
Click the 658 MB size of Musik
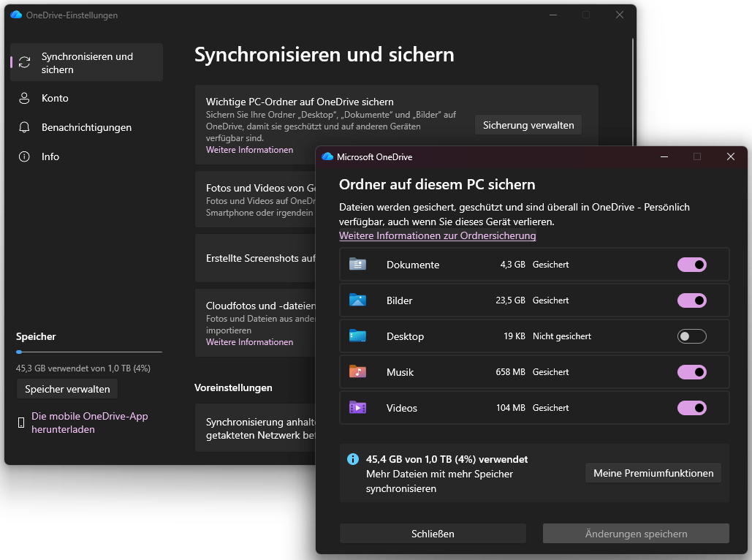510,372
